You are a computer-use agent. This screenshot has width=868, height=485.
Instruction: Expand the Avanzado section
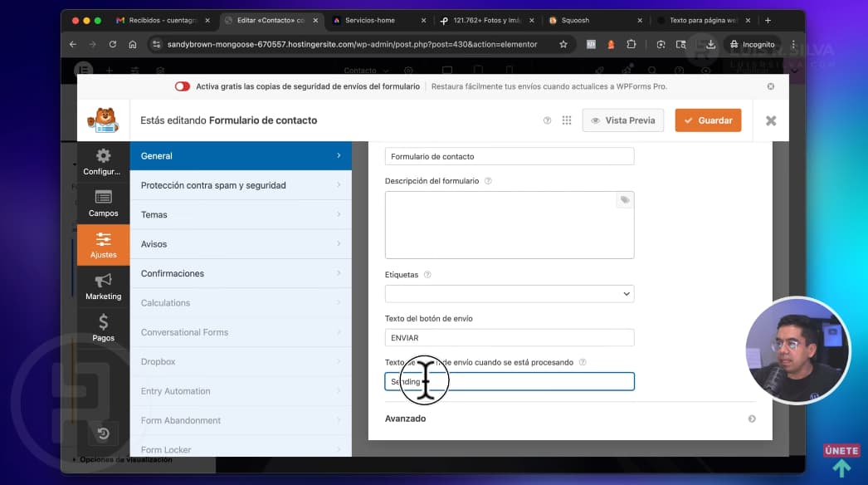pos(570,419)
